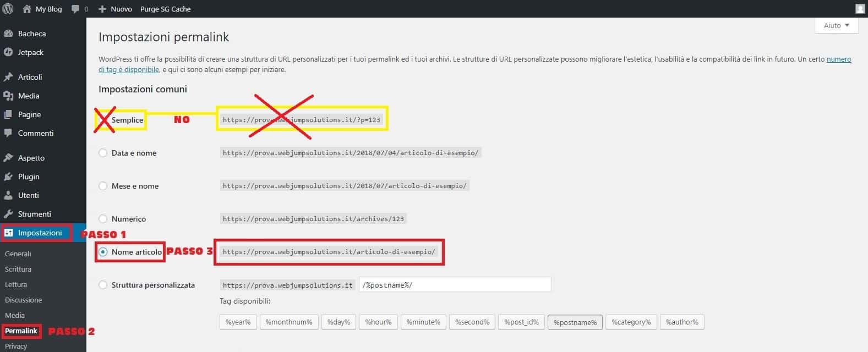Viewport: 868px width, 352px height.
Task: Open the Privacy settings submenu
Action: [16, 346]
